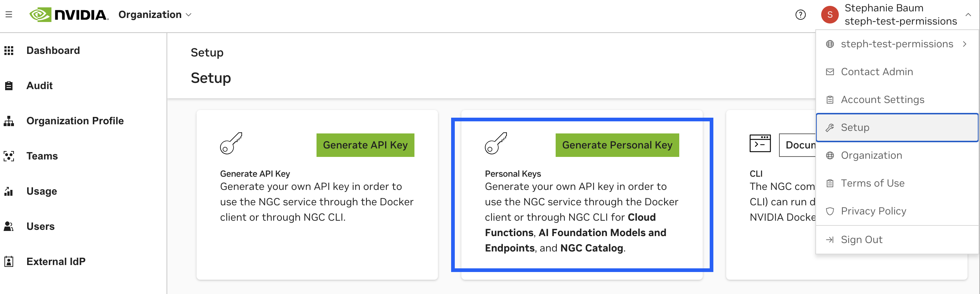The image size is (980, 294).
Task: Choose Sign Out from the menu
Action: pos(862,239)
